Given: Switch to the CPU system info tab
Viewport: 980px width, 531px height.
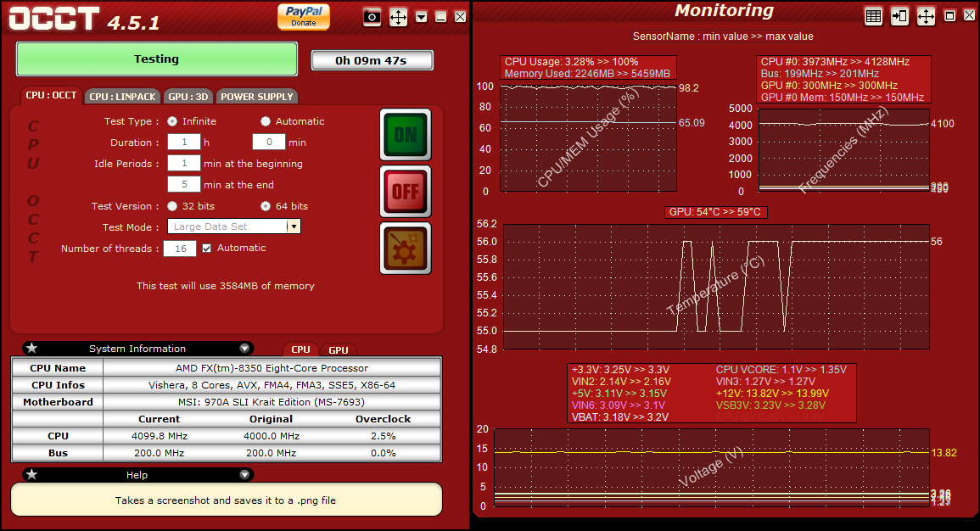Looking at the screenshot, I should coord(300,349).
